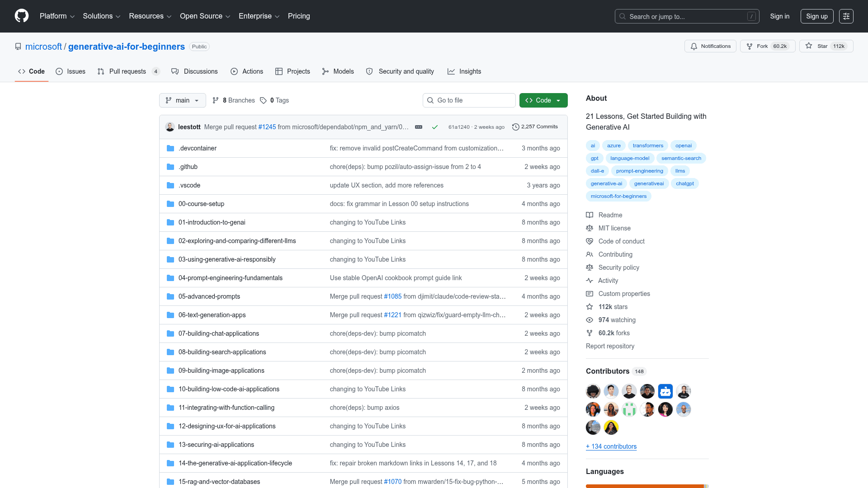This screenshot has width=868, height=488.
Task: Expand the Platform menu
Action: coord(57,16)
